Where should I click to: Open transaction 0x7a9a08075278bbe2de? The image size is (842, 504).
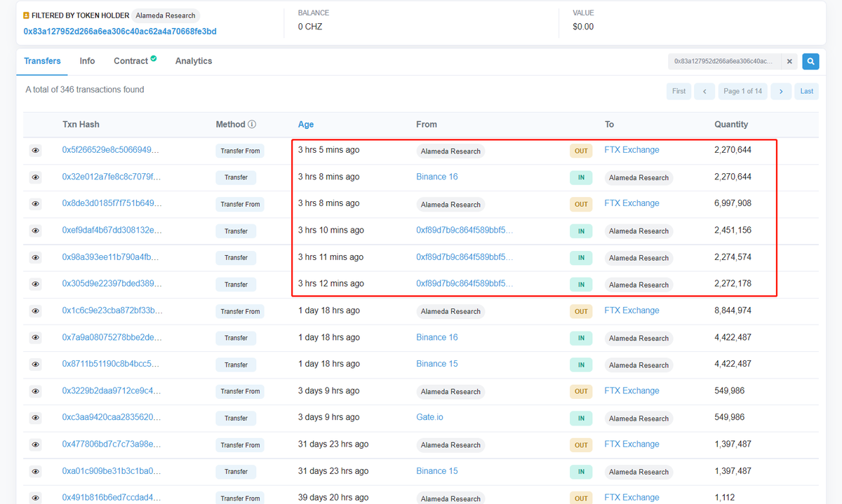(x=112, y=337)
